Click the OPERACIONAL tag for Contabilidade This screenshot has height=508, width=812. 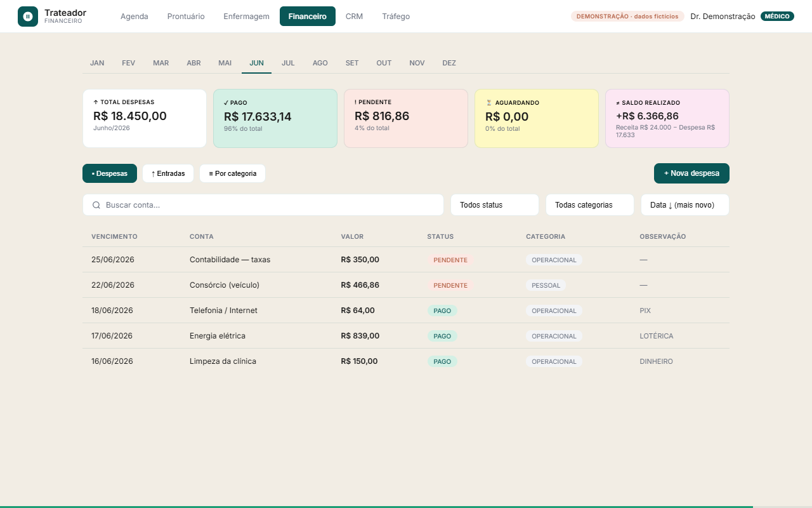pos(554,260)
